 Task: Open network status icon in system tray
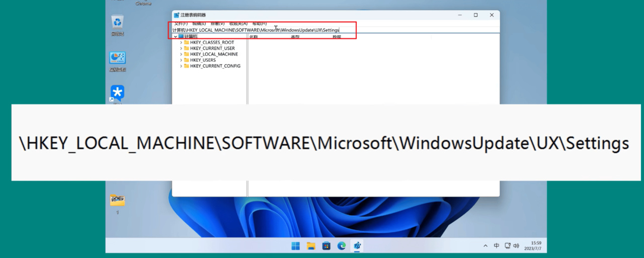point(507,245)
